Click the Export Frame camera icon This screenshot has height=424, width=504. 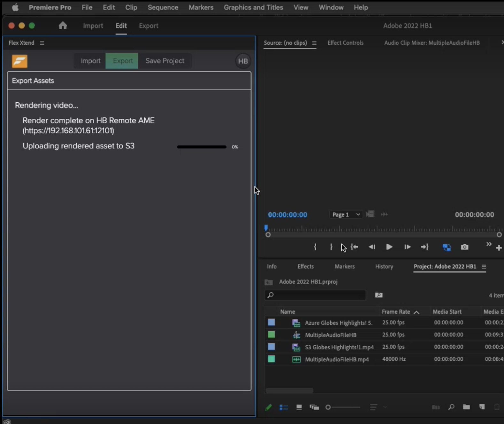click(465, 247)
